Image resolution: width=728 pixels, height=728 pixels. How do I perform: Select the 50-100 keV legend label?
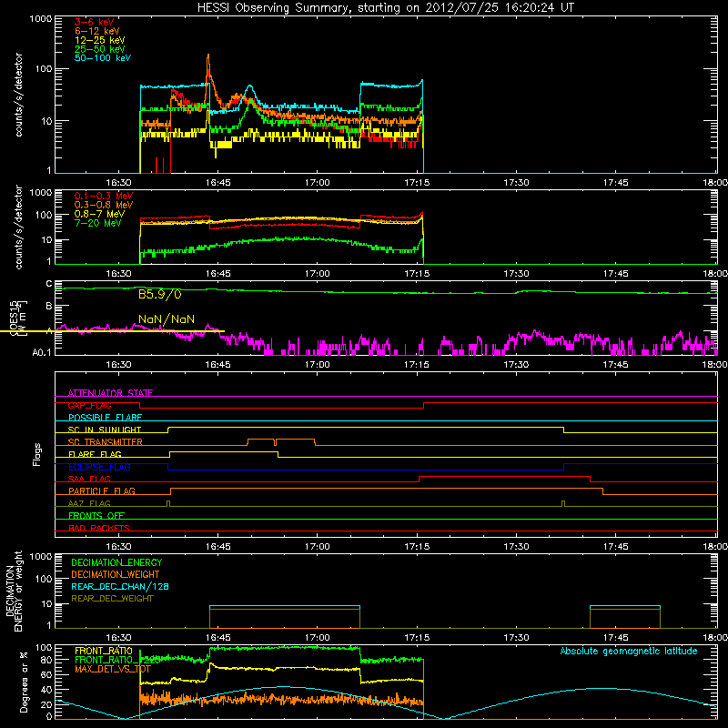point(103,58)
